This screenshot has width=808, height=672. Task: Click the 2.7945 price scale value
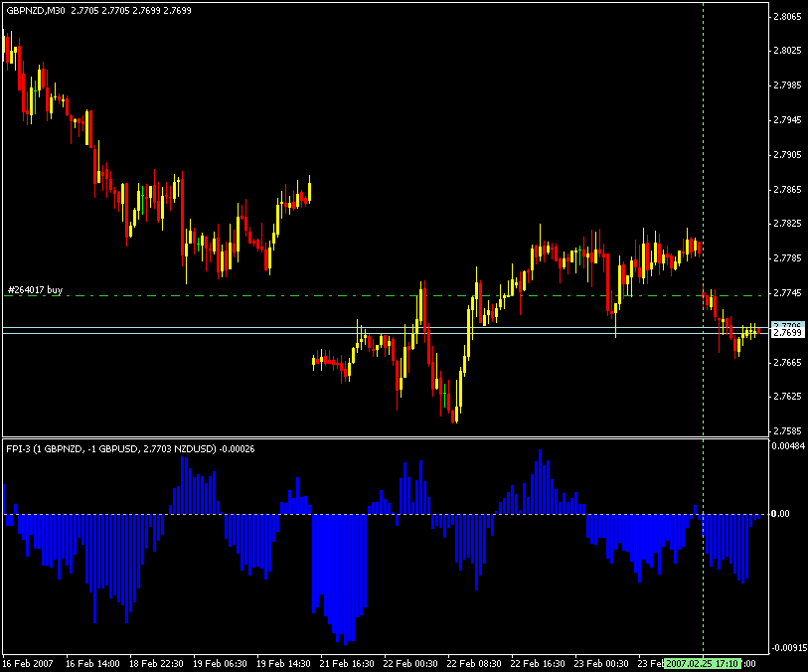[787, 119]
